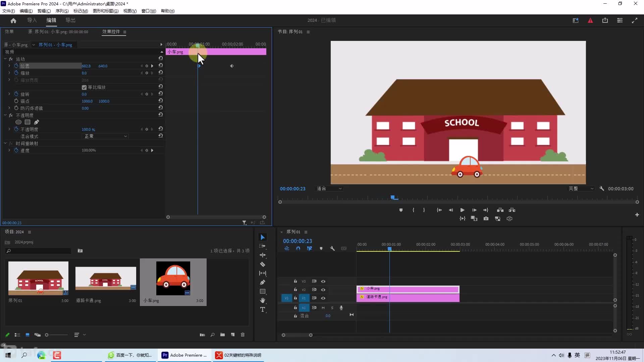
Task: Select the Track Select Forward tool
Action: point(263,246)
